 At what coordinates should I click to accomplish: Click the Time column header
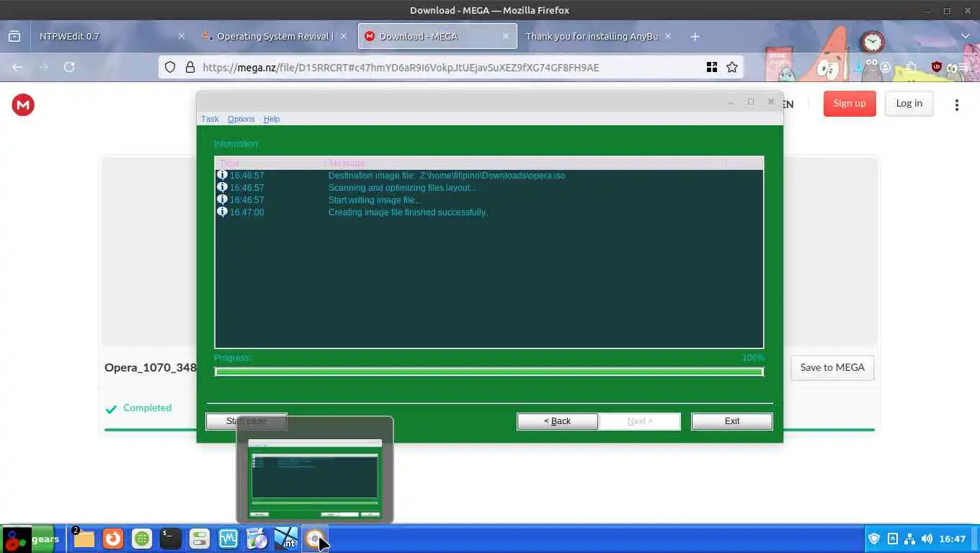(269, 163)
